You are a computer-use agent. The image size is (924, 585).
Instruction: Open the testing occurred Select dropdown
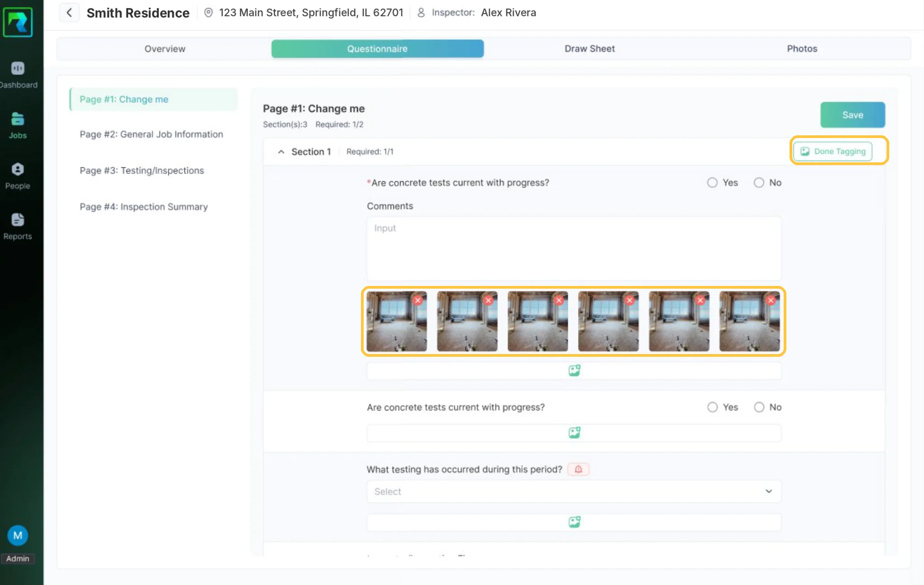[x=574, y=492]
